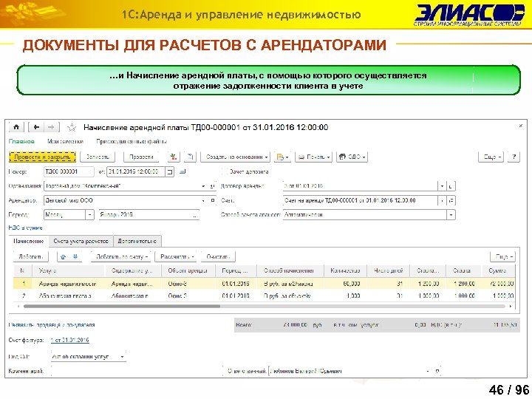The image size is (532, 399).
Task: Open month picker ellipsis for Январь 2016
Action: click(x=195, y=215)
